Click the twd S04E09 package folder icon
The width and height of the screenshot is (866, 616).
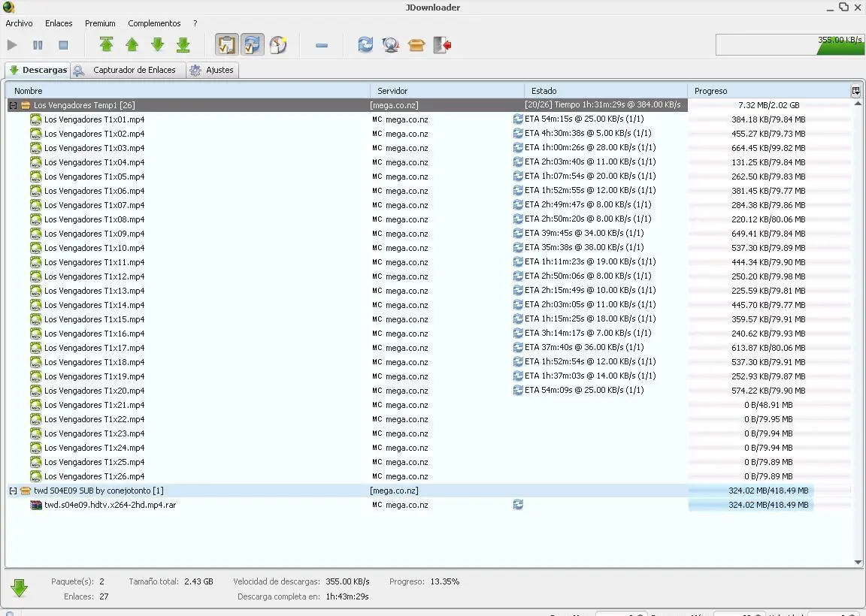tap(26, 491)
